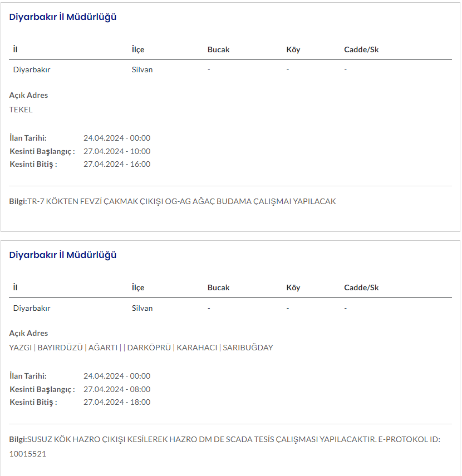Click the YAZGI village address line
Image resolution: width=462 pixels, height=476 pixels.
point(141,348)
